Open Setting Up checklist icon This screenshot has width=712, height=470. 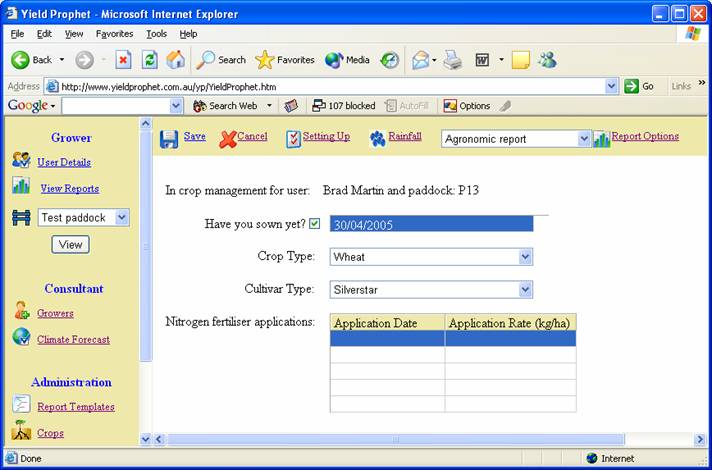coord(293,138)
